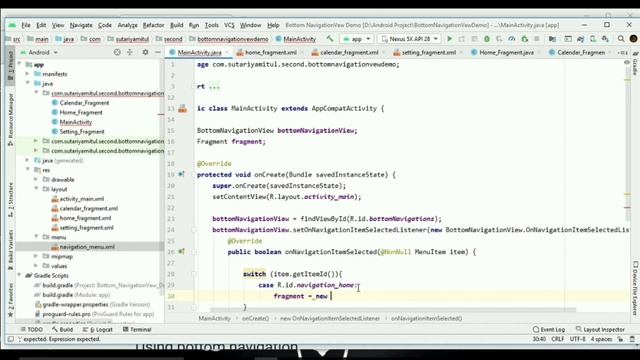
Task: Switch to the setting_fragment.xml tab
Action: pos(429,52)
